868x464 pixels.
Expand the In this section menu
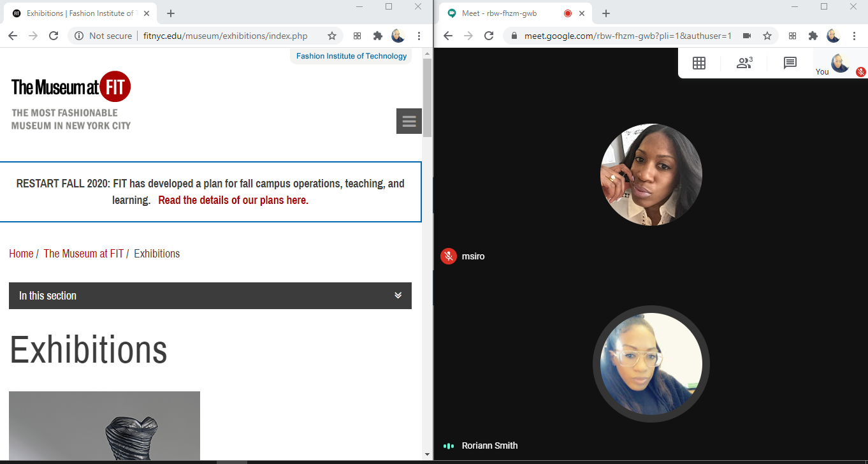(398, 295)
